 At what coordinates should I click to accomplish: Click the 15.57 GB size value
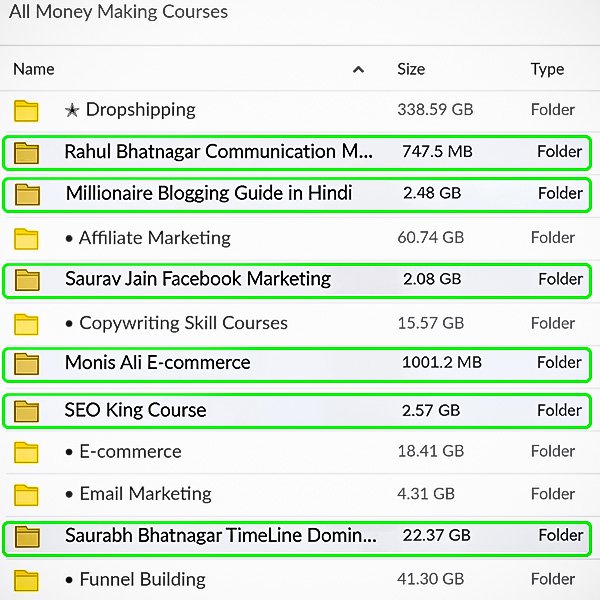click(430, 323)
